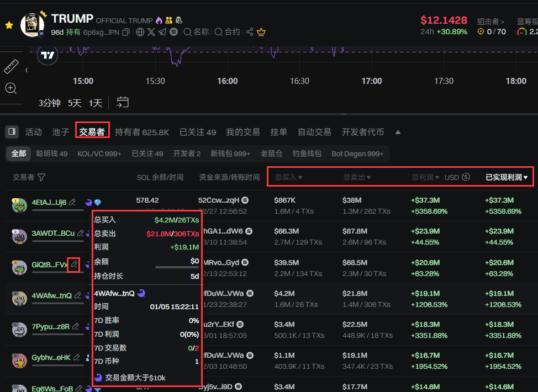The width and height of the screenshot is (538, 392).
Task: Click the icon next to hGA1...dW6
Action: tap(249, 231)
